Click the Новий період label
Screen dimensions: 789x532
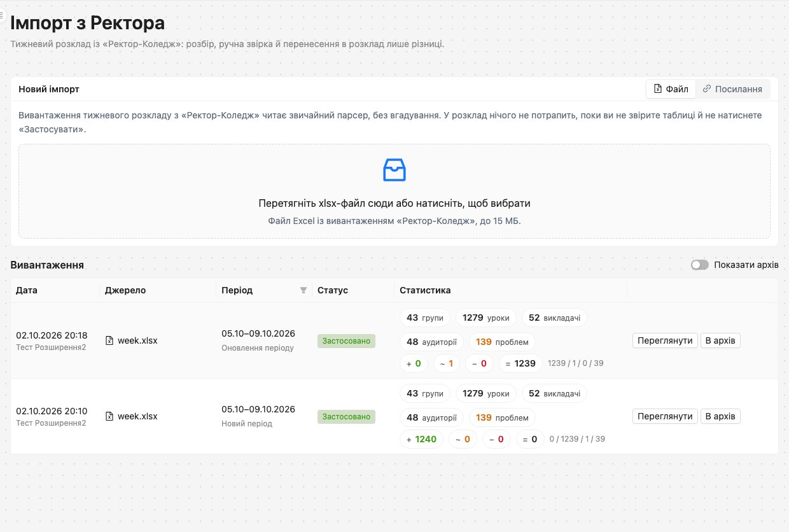247,424
